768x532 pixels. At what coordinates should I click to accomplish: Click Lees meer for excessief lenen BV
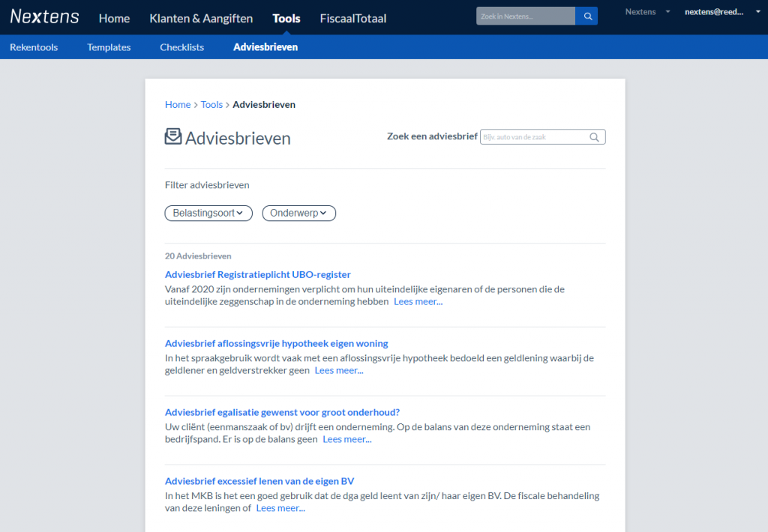pos(280,508)
